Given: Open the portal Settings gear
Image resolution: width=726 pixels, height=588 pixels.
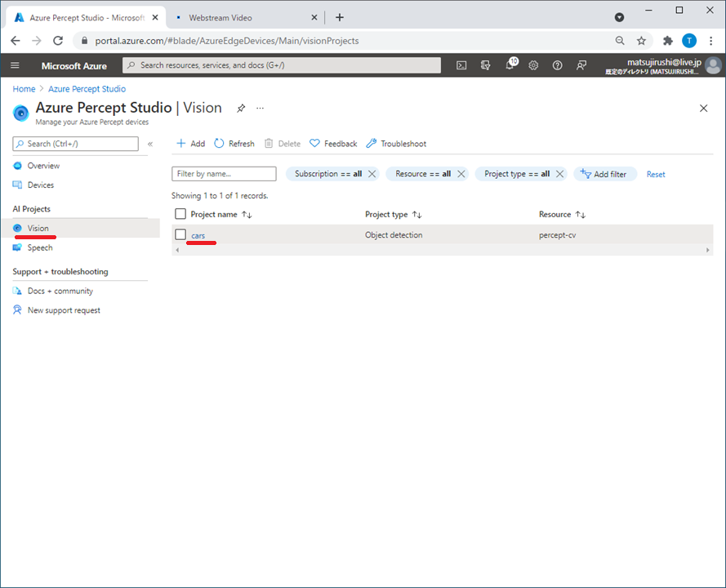Looking at the screenshot, I should click(x=533, y=65).
